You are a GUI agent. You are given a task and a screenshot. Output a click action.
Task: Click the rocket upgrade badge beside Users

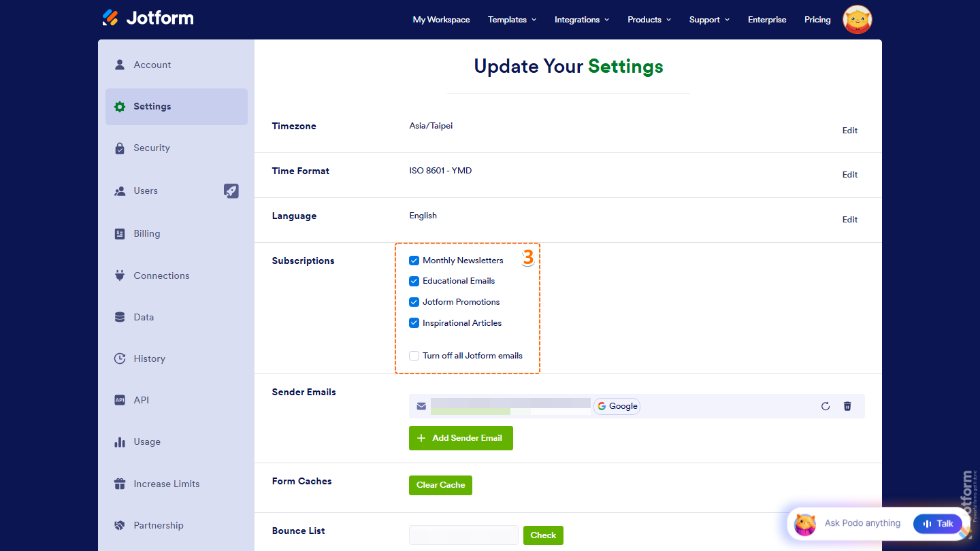pos(231,191)
